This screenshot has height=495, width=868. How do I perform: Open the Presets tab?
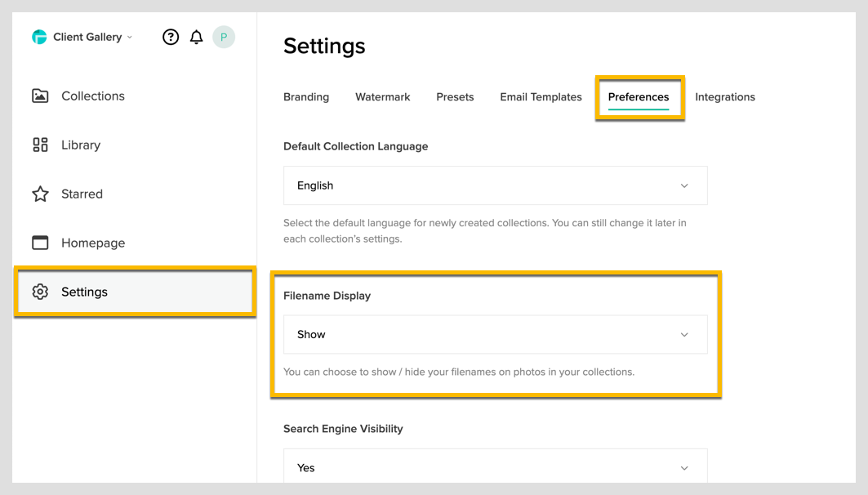tap(455, 96)
